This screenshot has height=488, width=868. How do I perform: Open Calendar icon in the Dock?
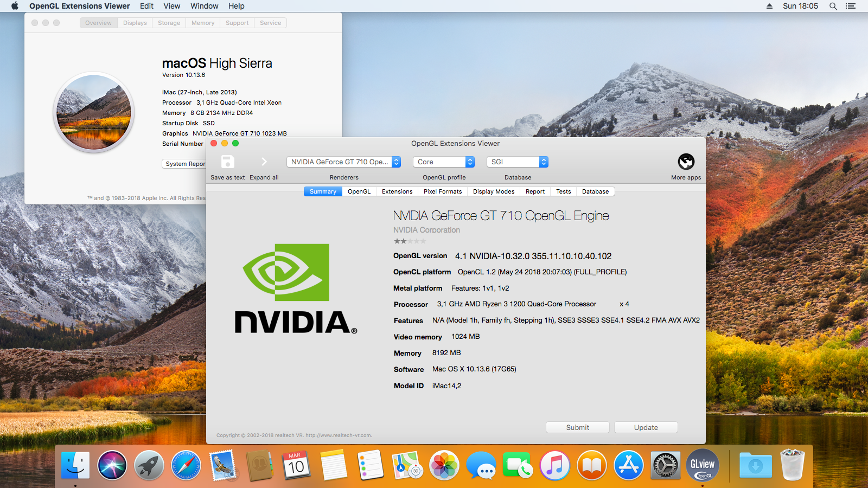point(297,465)
